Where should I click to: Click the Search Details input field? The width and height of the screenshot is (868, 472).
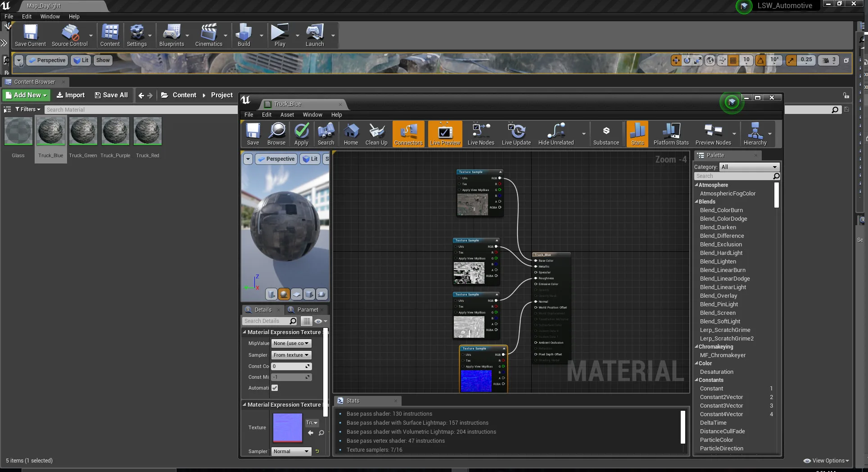click(x=270, y=321)
